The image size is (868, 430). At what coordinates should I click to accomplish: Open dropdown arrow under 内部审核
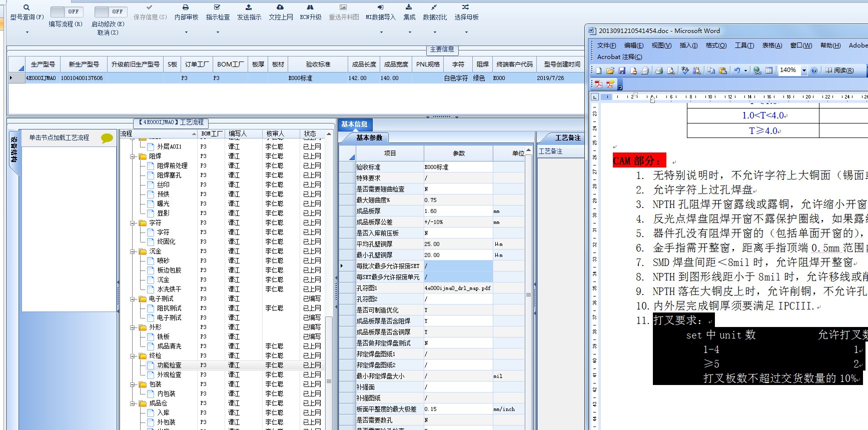[186, 32]
